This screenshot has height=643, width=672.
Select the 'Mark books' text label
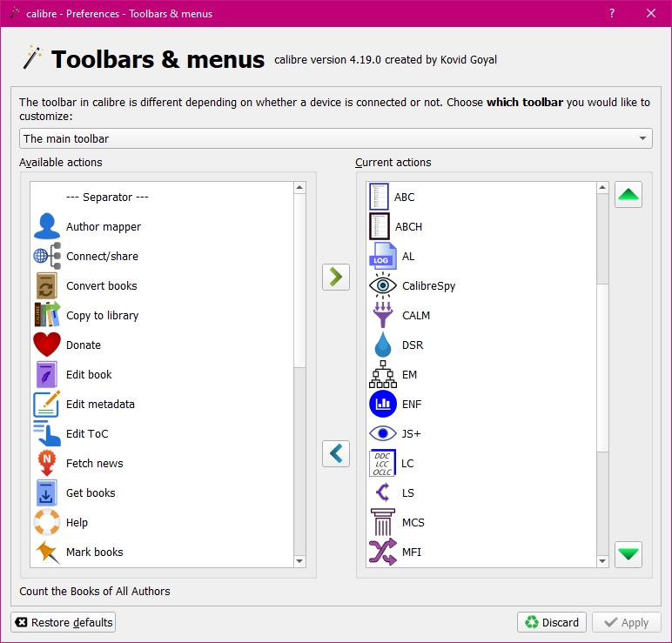click(94, 552)
